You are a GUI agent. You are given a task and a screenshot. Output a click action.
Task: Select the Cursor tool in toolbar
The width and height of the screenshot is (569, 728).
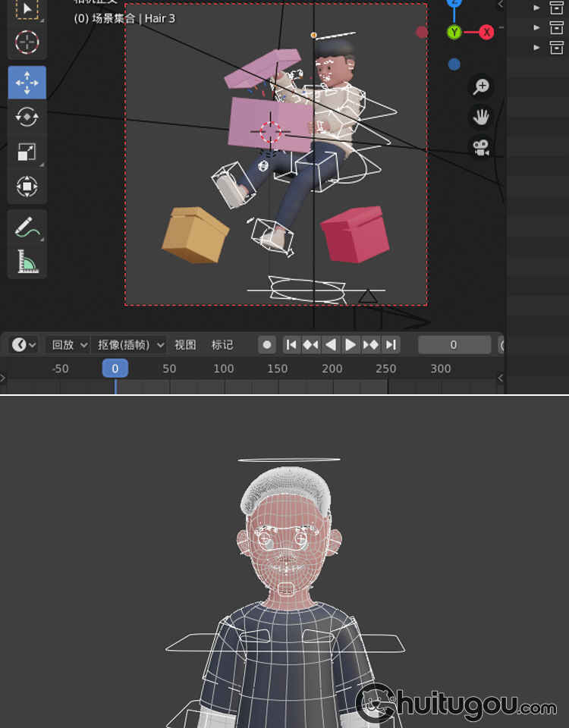[27, 42]
